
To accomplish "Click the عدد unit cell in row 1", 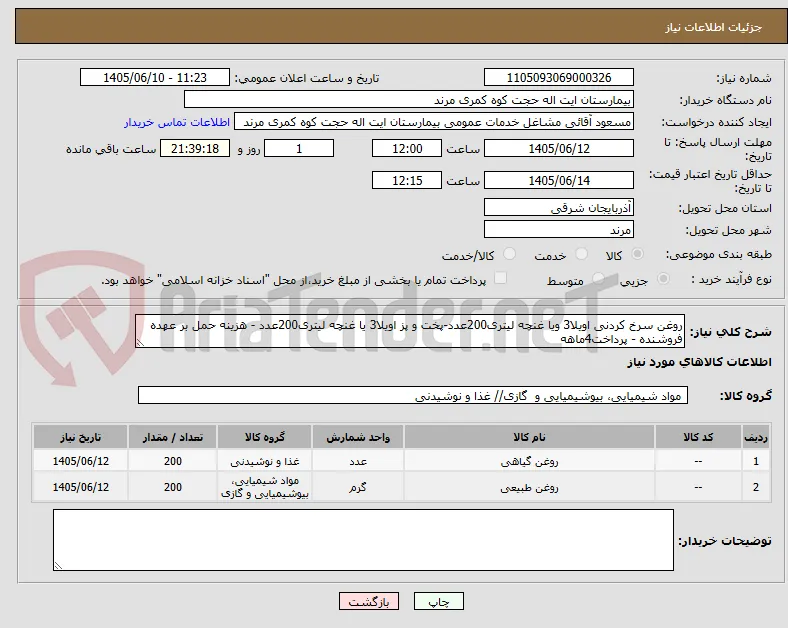I will pos(358,461).
